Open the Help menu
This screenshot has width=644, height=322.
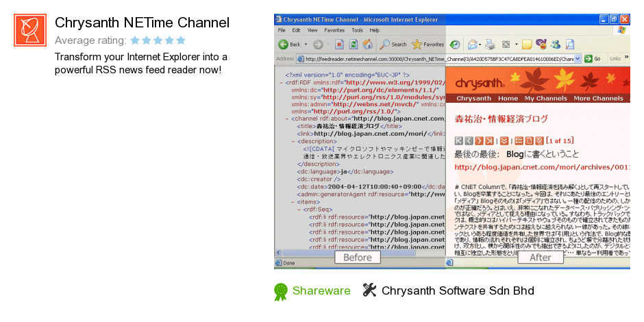pyautogui.click(x=375, y=30)
